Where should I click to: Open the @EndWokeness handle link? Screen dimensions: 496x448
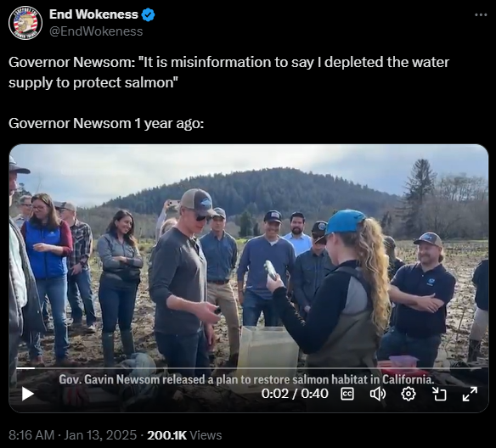coord(96,31)
